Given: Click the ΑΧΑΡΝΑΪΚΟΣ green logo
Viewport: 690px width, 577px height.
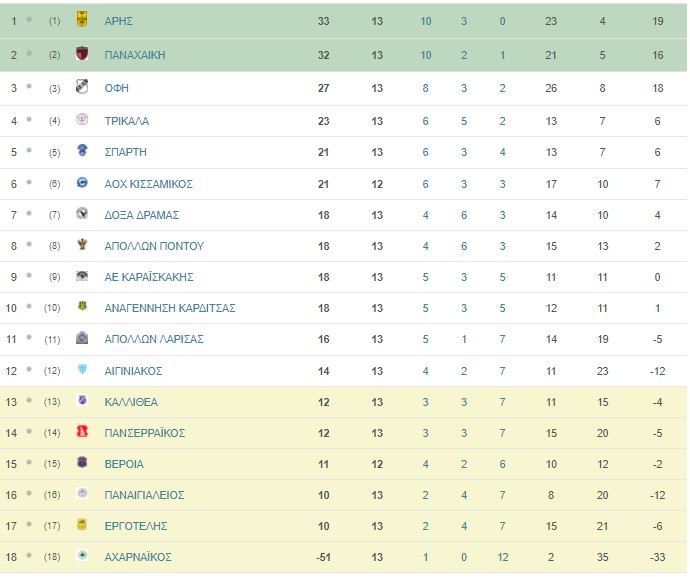Looking at the screenshot, I should [x=82, y=555].
